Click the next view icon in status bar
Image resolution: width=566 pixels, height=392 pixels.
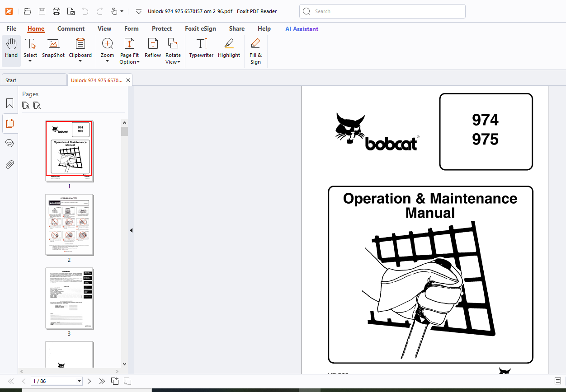(127, 381)
